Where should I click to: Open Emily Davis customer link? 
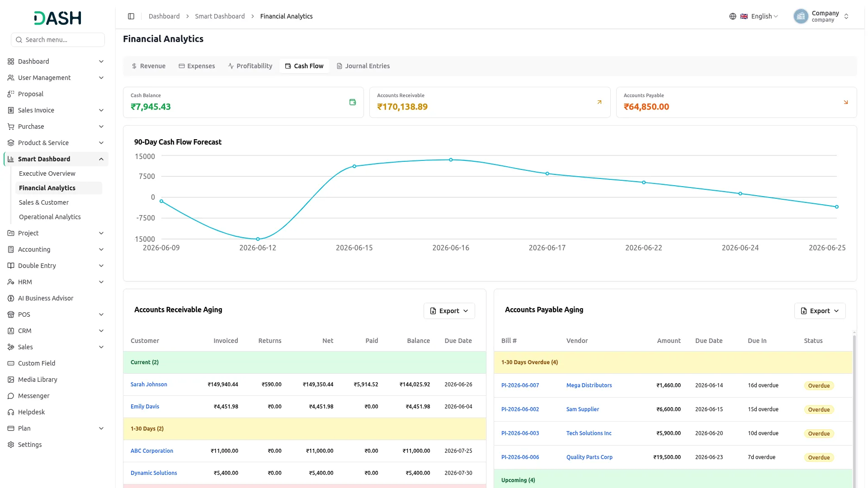145,407
